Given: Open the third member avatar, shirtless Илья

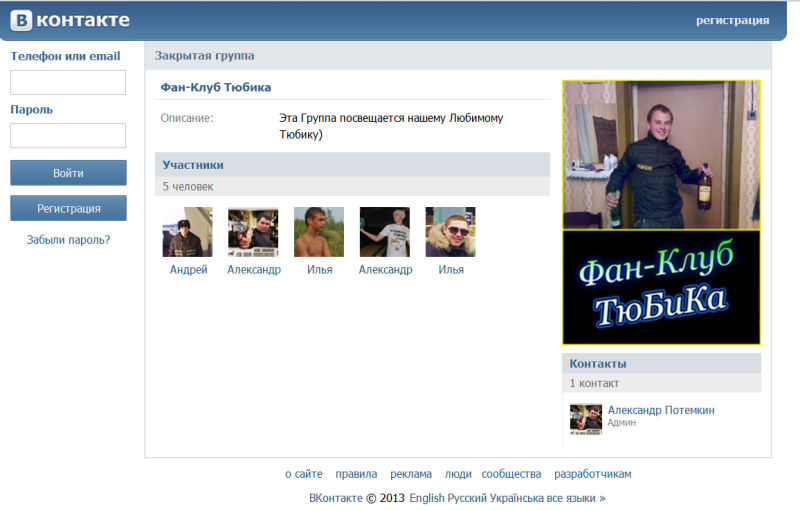Looking at the screenshot, I should (319, 232).
